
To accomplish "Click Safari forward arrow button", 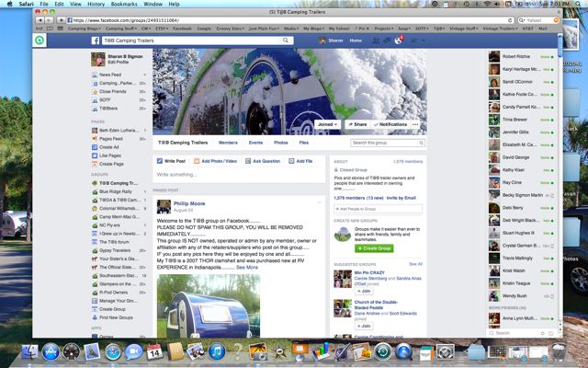I will click(49, 20).
